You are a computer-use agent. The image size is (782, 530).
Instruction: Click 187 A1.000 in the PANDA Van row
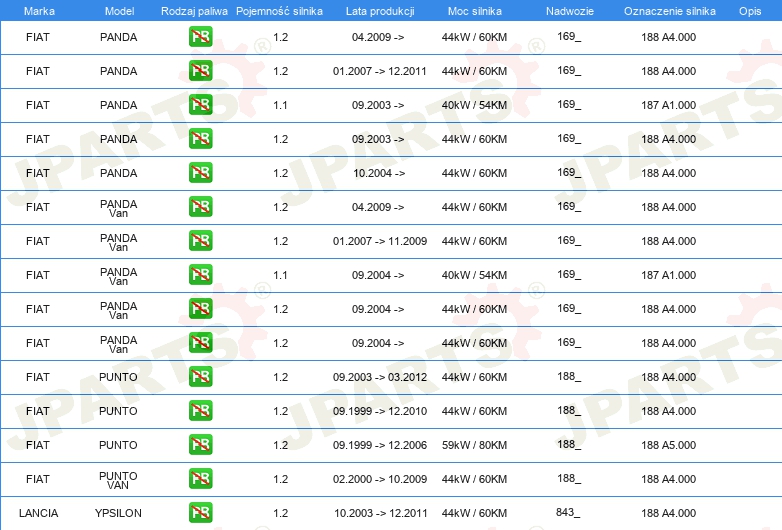click(x=668, y=275)
